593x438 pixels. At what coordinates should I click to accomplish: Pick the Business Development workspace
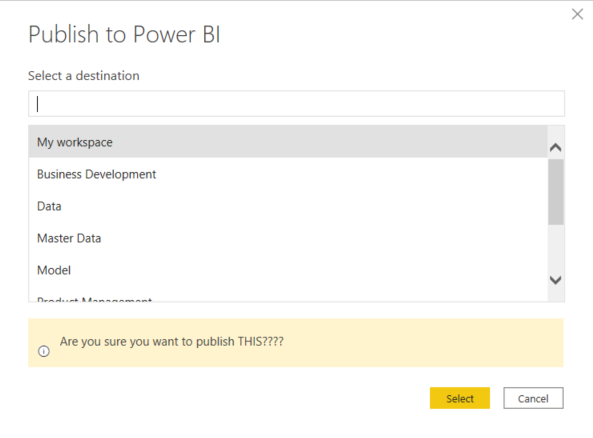[288, 174]
